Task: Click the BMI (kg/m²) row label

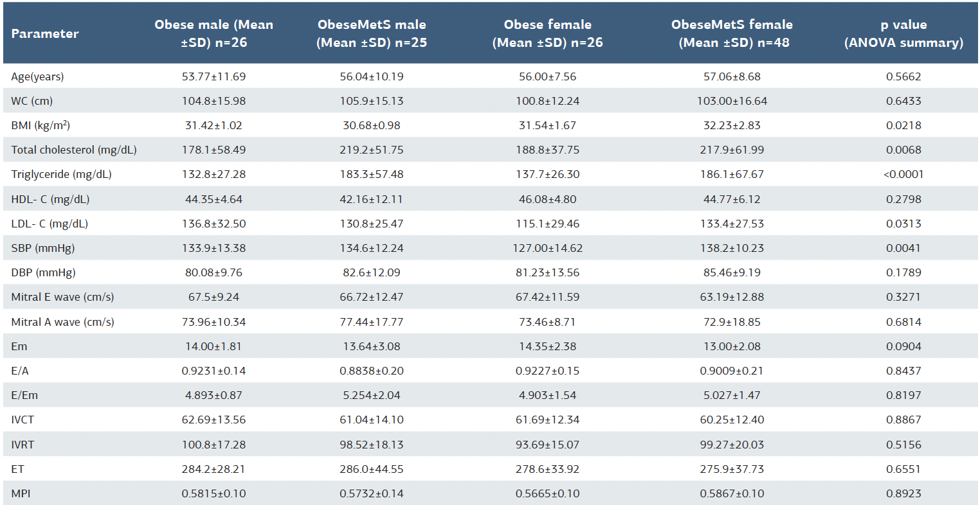Action: point(41,125)
